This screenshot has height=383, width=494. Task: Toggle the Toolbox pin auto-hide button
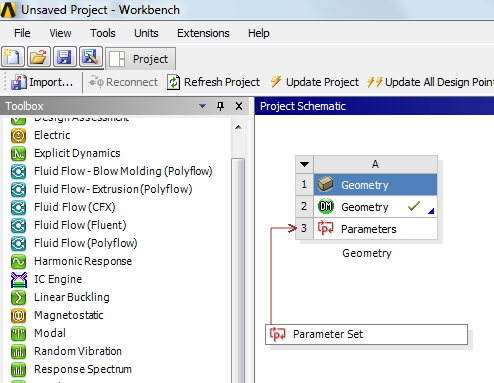[x=220, y=106]
